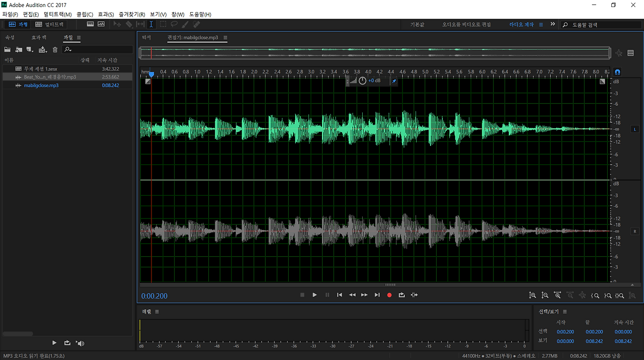Switch to the 속성 tab

tap(10, 38)
